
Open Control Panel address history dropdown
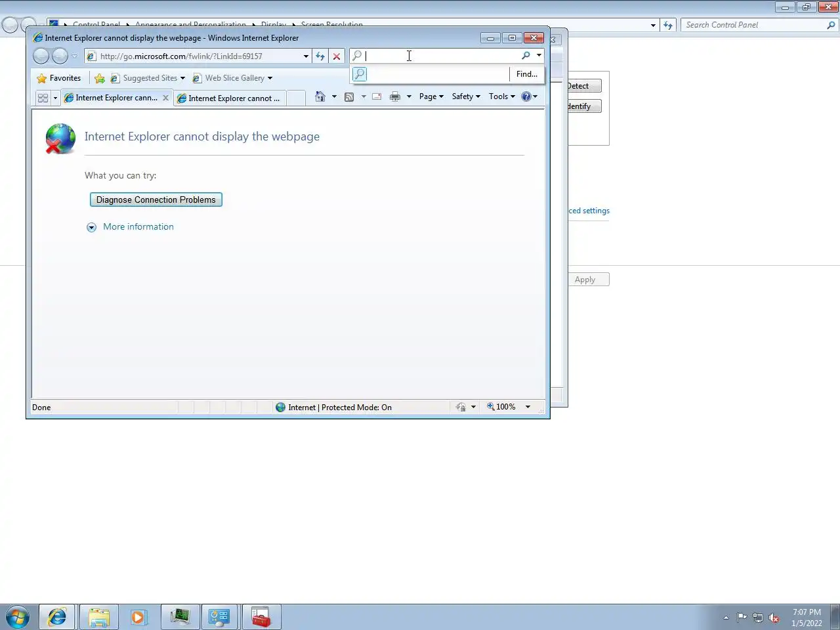pos(653,25)
